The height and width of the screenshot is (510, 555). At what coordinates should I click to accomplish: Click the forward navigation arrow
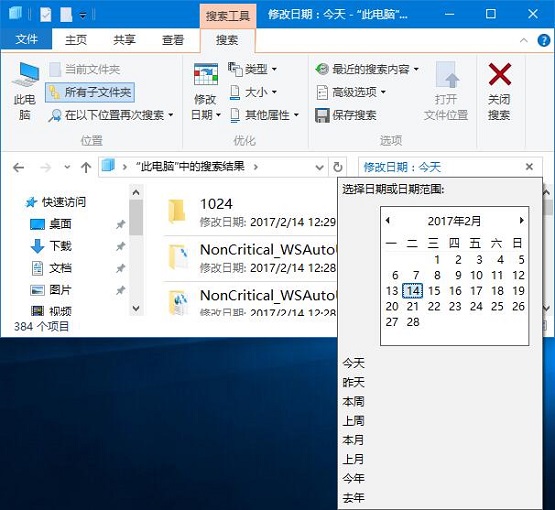pyautogui.click(x=45, y=167)
